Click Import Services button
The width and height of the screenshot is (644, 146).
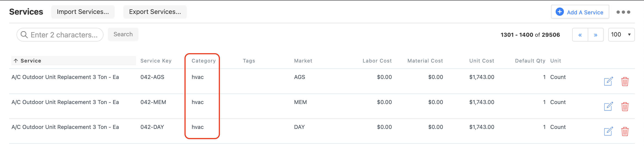tap(83, 12)
